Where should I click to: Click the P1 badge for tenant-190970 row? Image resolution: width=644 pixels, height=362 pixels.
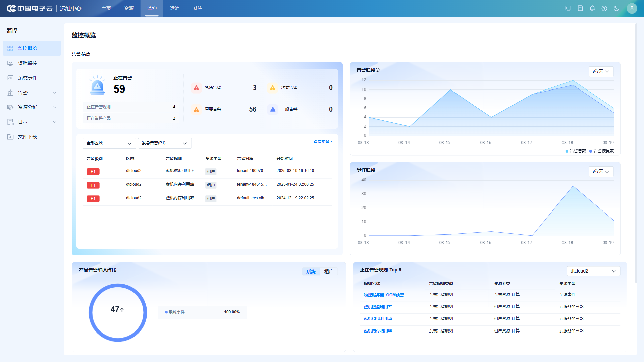point(93,172)
